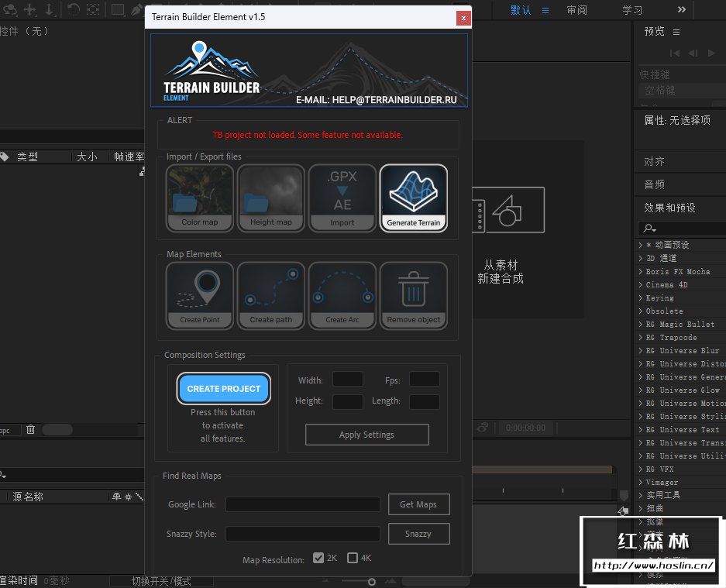Play the preview
This screenshot has width=726, height=588.
711,53
